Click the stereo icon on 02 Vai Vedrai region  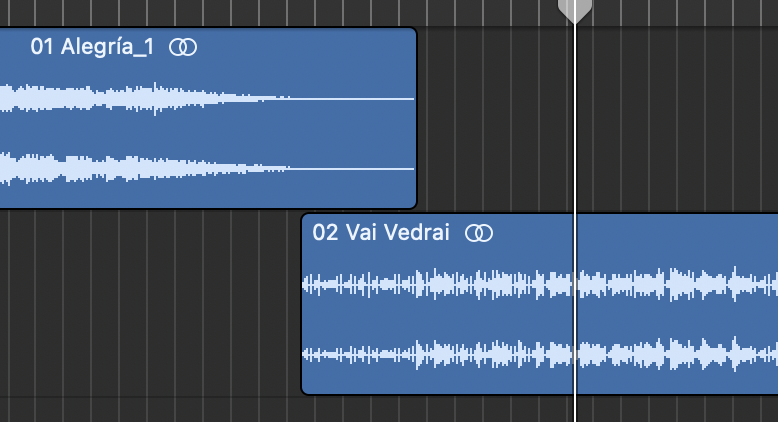(x=481, y=233)
